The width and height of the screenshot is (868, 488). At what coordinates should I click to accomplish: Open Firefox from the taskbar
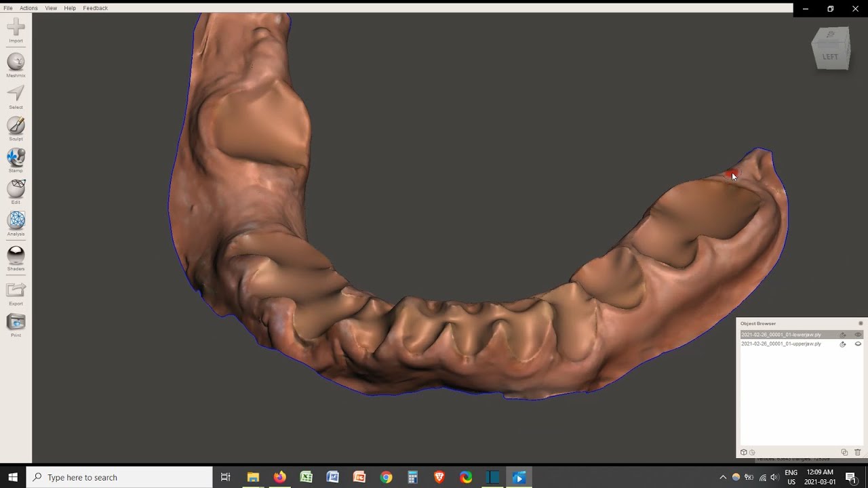279,477
